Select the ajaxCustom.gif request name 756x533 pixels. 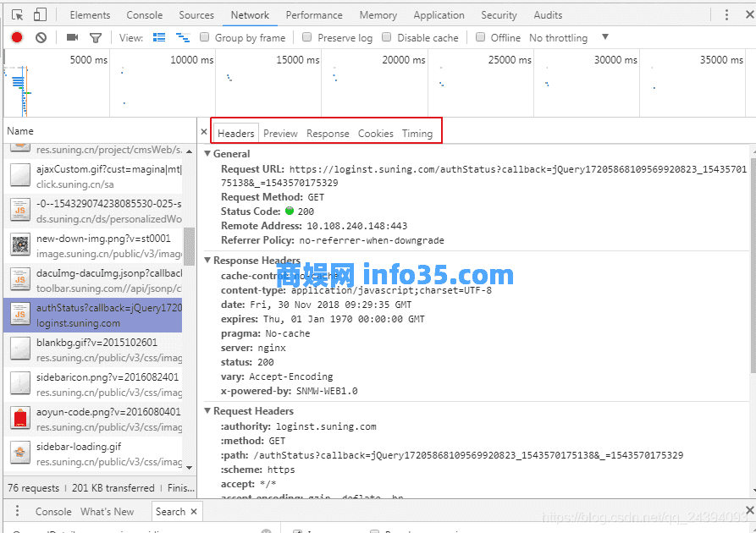(109, 169)
